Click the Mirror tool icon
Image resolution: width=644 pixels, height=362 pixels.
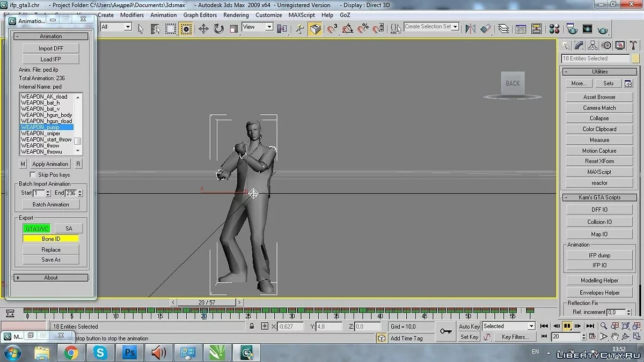tap(470, 28)
